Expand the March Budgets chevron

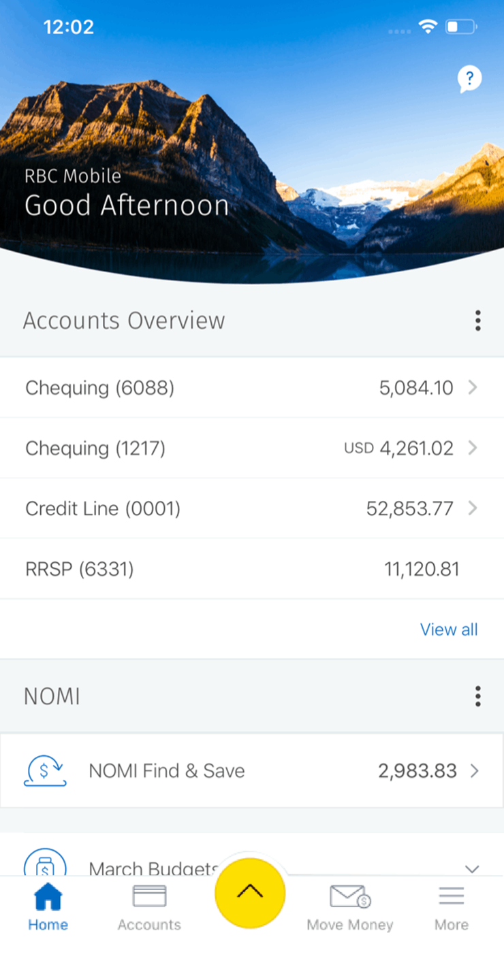472,868
